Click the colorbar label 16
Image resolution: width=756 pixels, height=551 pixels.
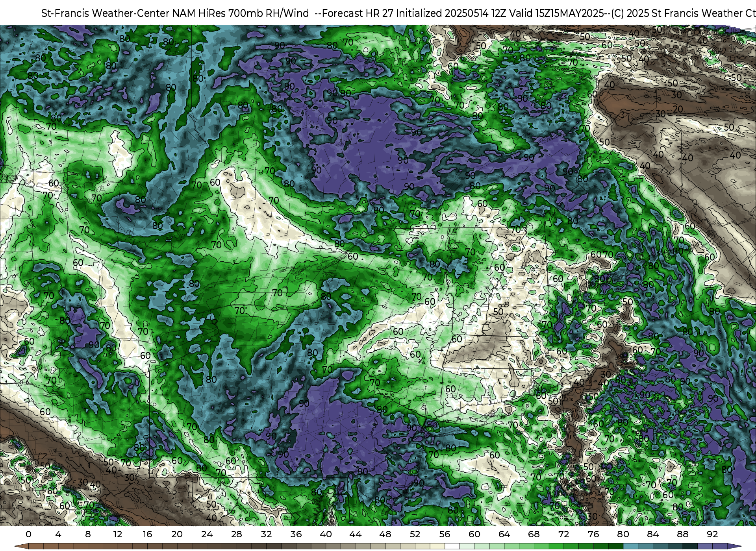tap(147, 534)
